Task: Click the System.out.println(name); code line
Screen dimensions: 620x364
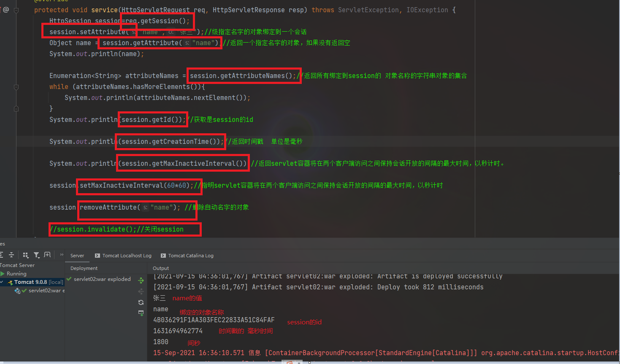Action: click(97, 54)
